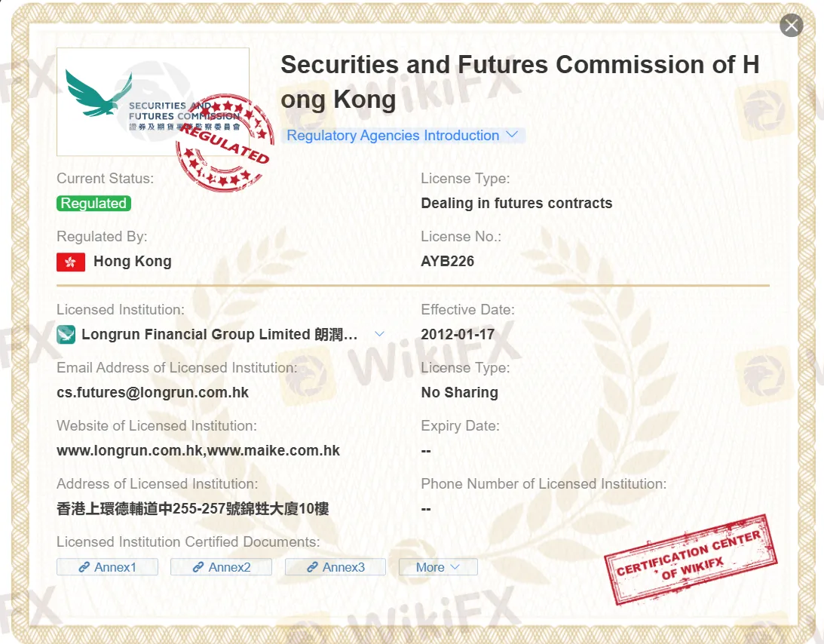Expand the Longrun Financial Group name chevron
The height and width of the screenshot is (644, 824).
pos(379,333)
